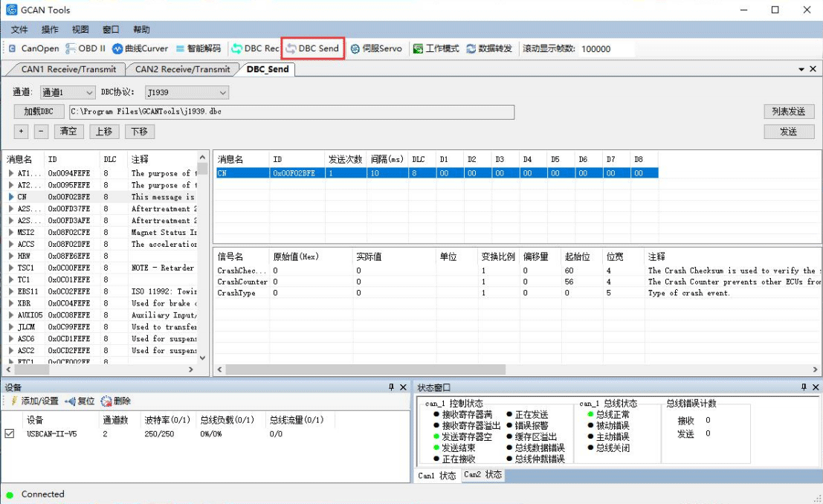Expand the TSC1 message tree item
Screen dimensions: 823x504
[x=11, y=268]
